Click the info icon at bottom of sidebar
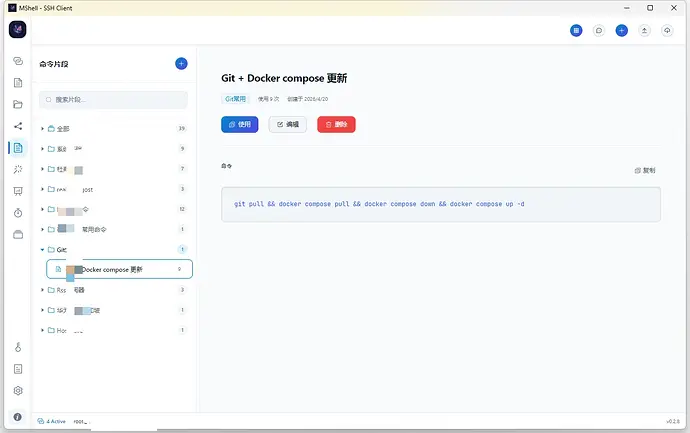 pos(18,417)
